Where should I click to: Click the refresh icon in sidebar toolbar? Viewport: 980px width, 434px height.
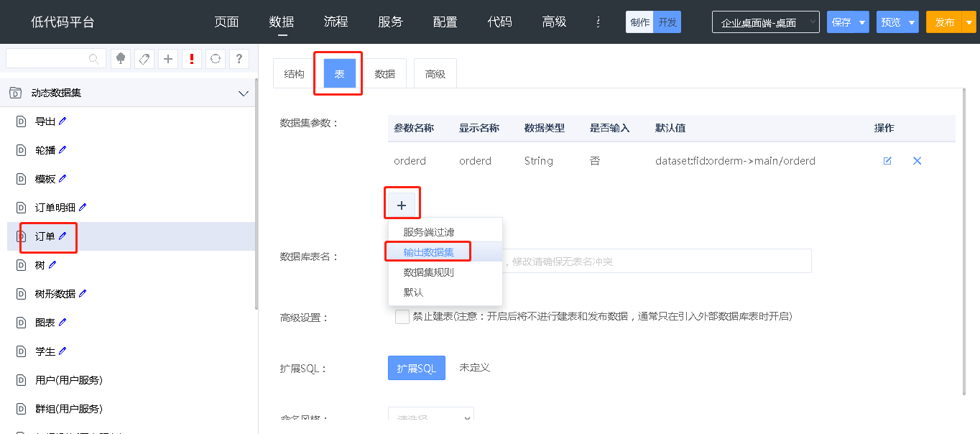tap(215, 59)
